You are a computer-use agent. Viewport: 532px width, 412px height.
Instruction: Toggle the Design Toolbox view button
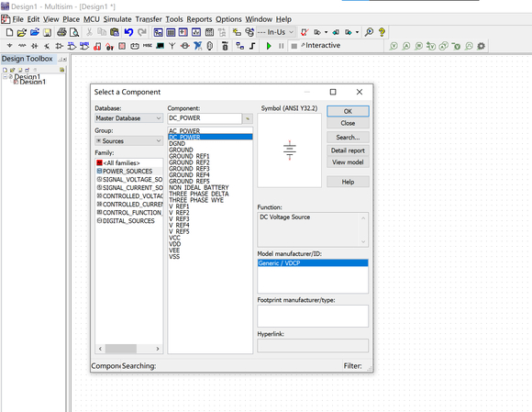click(158, 32)
